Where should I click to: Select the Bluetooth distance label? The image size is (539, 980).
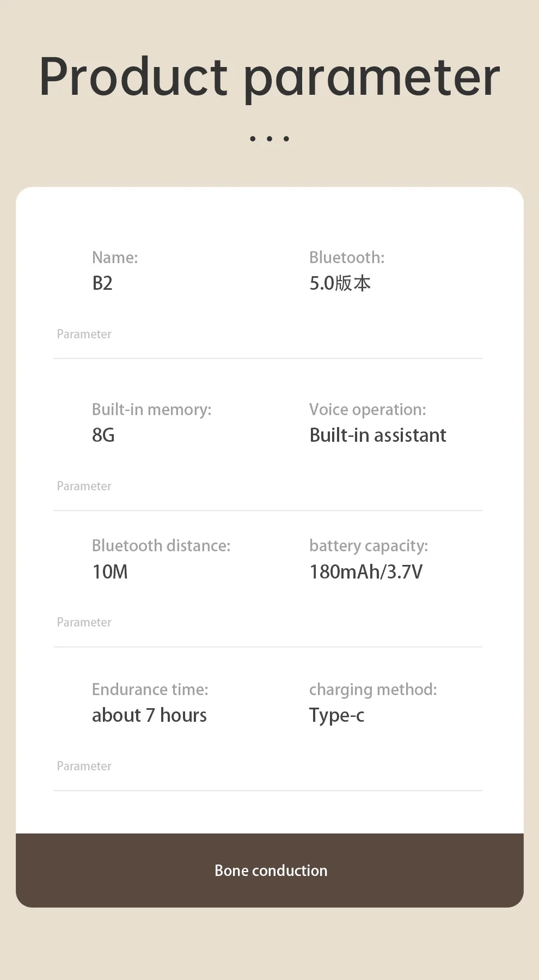click(x=161, y=546)
